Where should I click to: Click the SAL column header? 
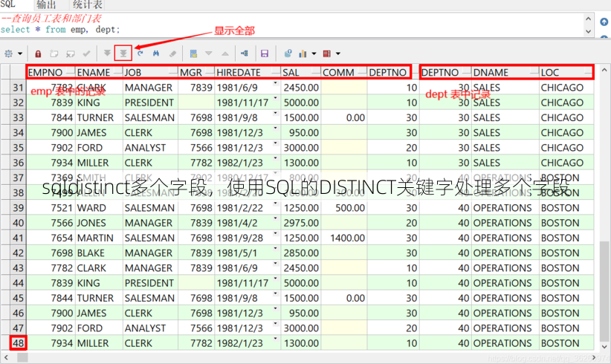(301, 72)
